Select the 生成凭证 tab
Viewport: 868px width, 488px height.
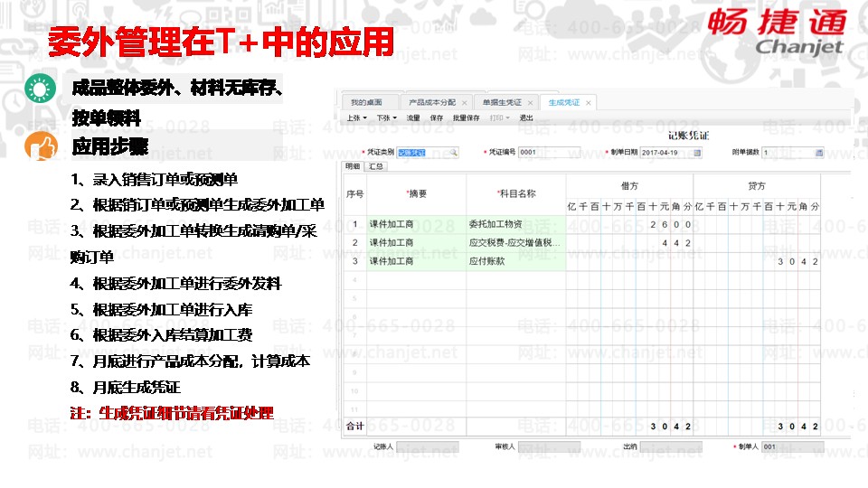coord(563,102)
